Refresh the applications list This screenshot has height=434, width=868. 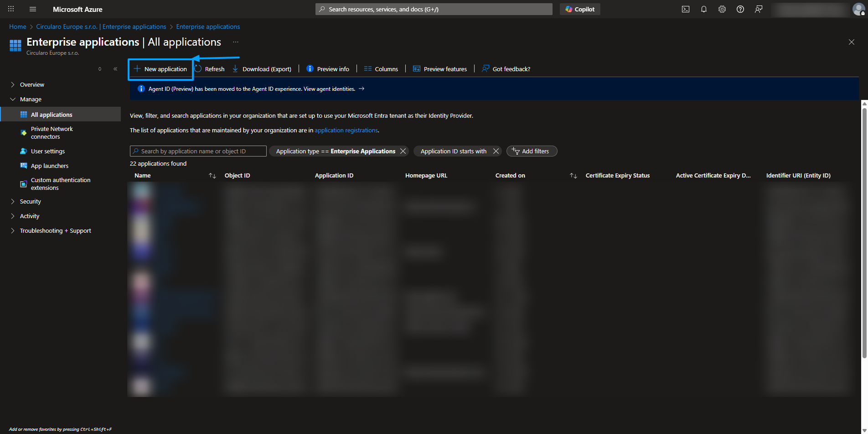point(210,69)
